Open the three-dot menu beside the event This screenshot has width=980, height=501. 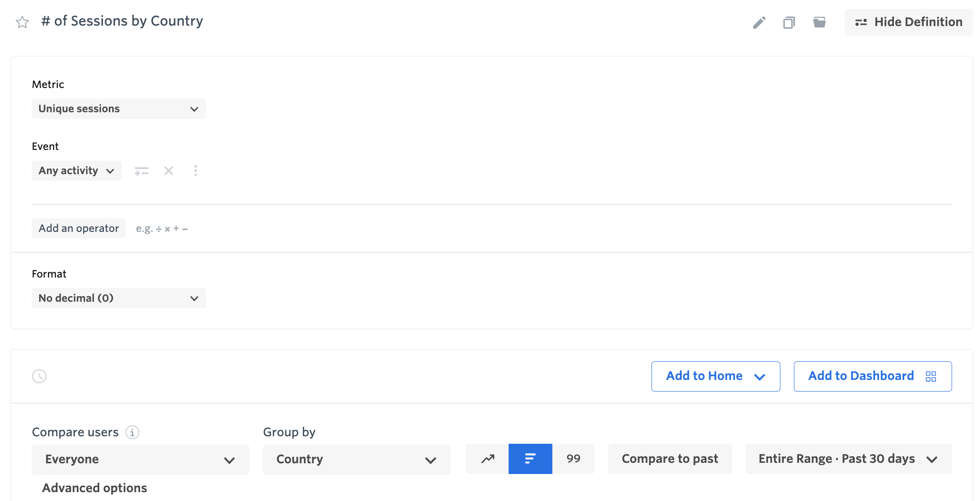pos(195,170)
